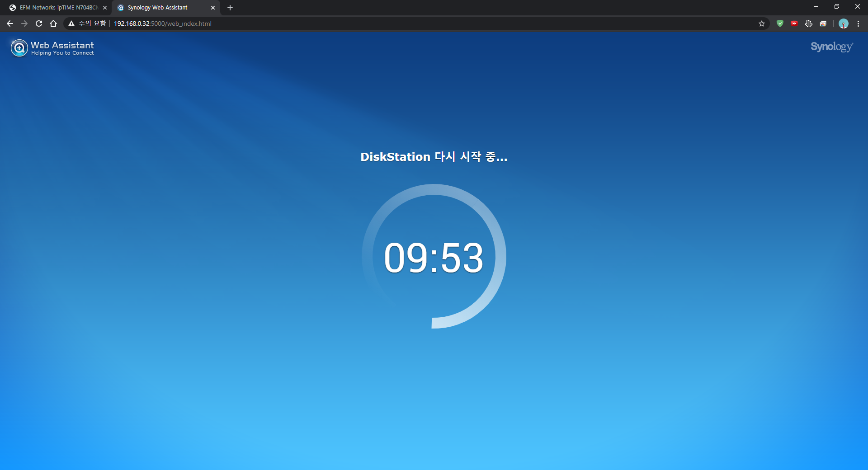Open the Chrome three-dot menu

pos(858,23)
